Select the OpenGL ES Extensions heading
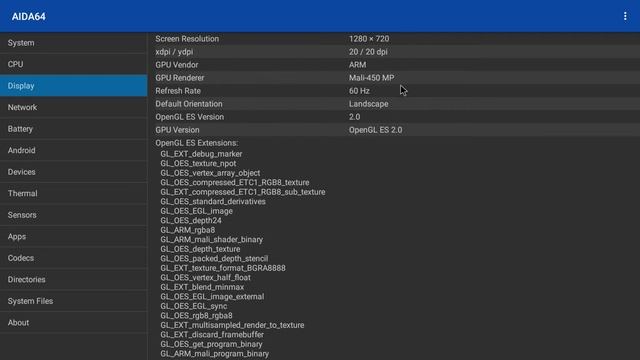This screenshot has height=360, width=640. point(196,143)
